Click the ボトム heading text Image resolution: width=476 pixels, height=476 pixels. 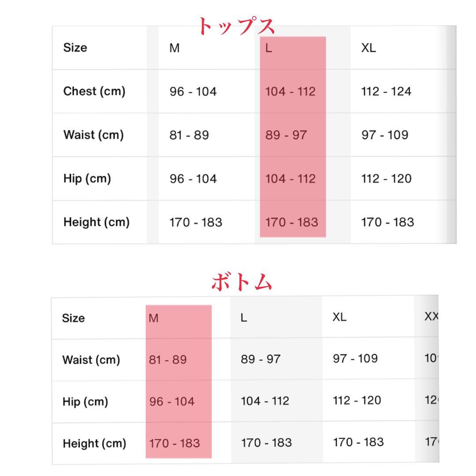(x=242, y=282)
